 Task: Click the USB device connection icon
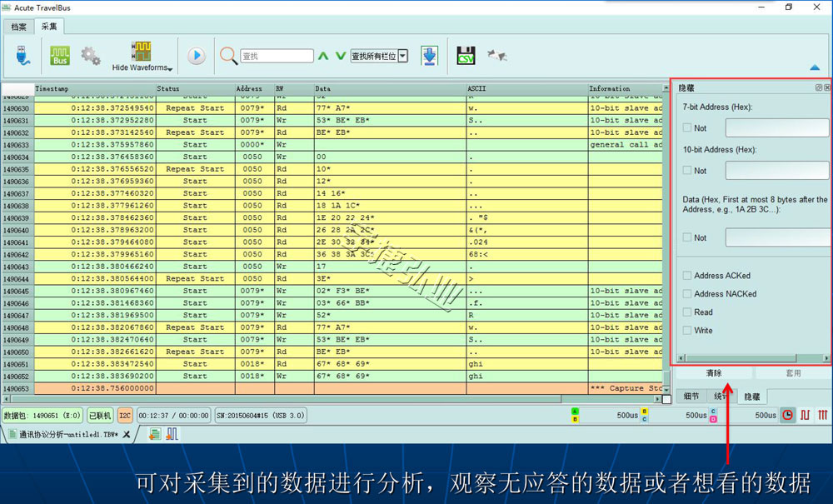click(x=22, y=55)
